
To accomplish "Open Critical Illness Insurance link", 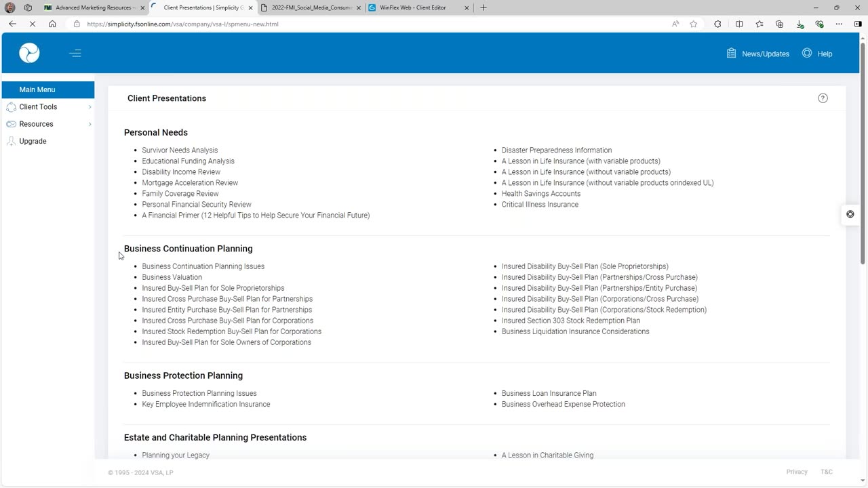I will point(540,205).
